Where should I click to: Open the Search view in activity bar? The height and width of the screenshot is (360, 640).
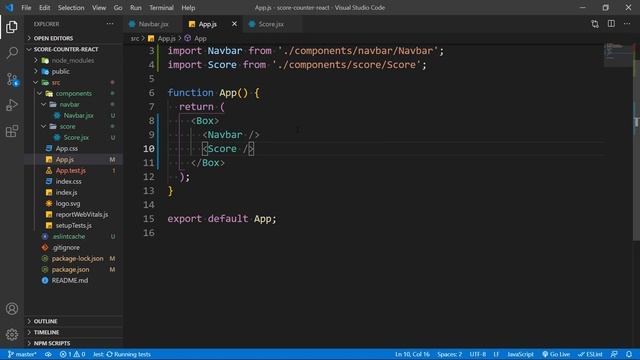point(12,53)
